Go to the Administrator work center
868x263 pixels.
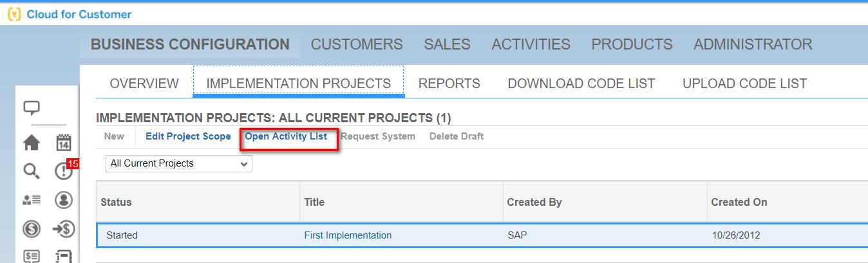[752, 44]
